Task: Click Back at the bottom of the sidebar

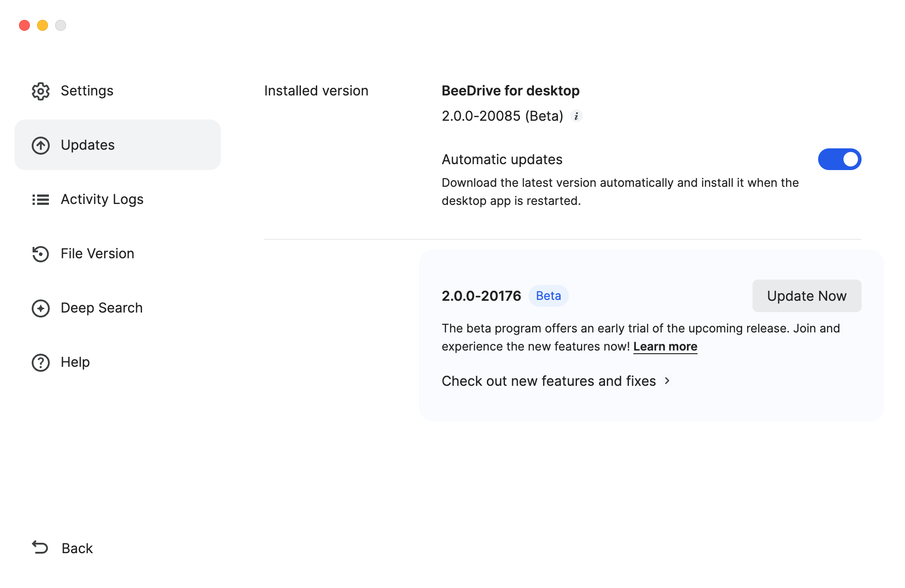Action: pyautogui.click(x=76, y=548)
